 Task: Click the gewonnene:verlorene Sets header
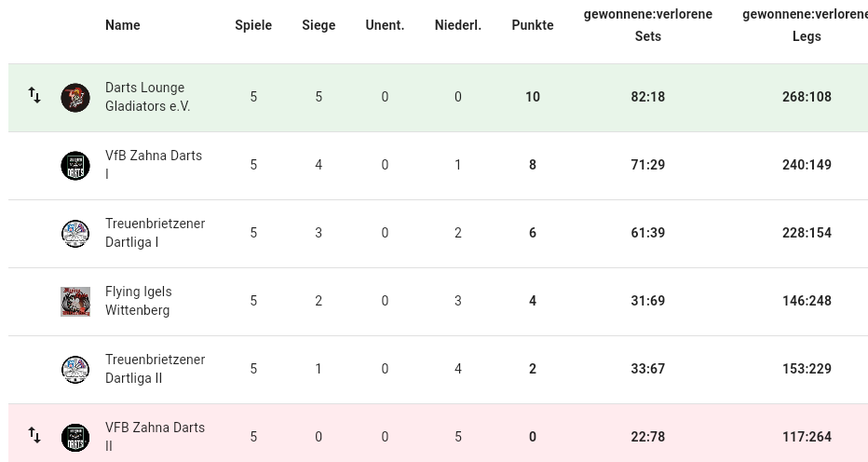point(647,25)
